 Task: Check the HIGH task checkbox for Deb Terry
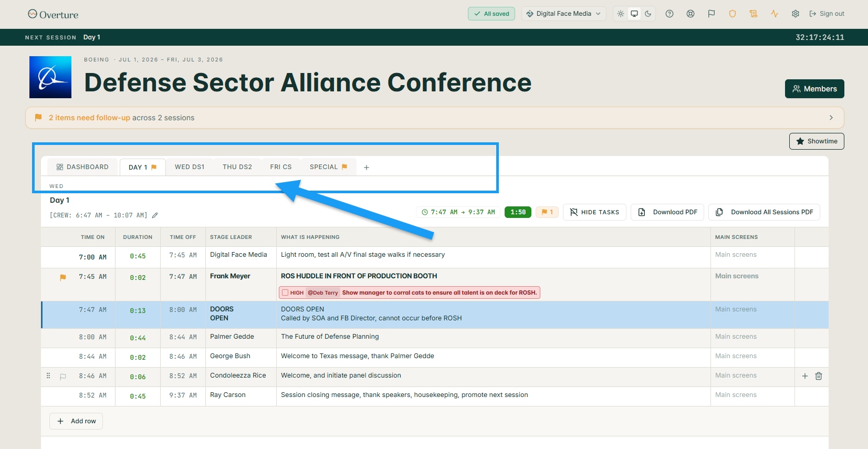[285, 293]
